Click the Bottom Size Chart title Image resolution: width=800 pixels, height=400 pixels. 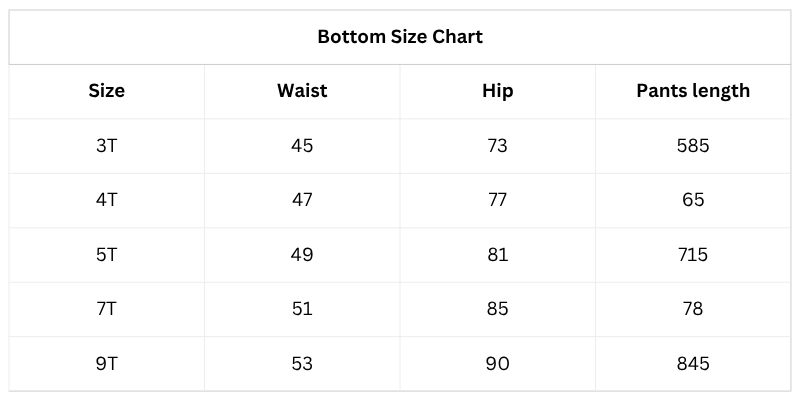(400, 37)
